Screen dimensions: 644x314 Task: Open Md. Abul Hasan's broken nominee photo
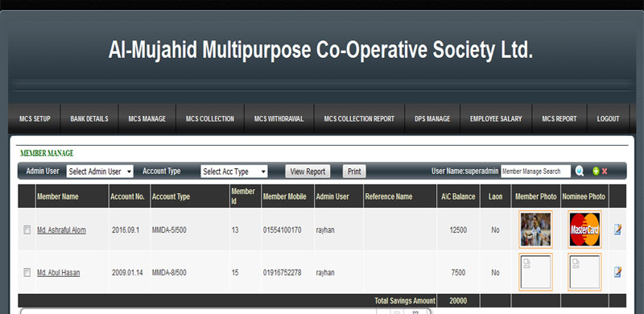coord(585,272)
